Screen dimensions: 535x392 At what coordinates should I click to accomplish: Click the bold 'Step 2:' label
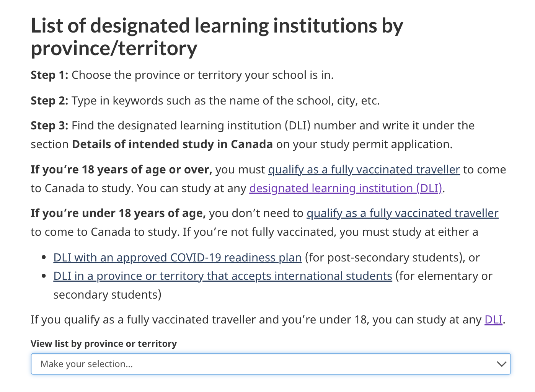pos(49,101)
